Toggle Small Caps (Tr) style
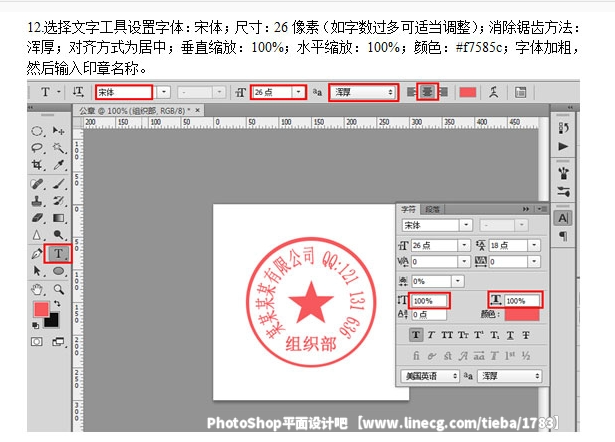615x442 pixels. coord(463,335)
